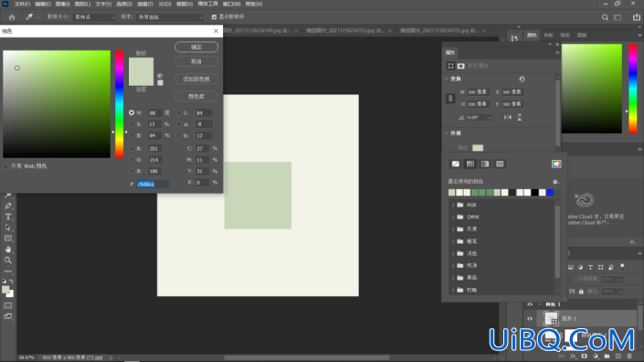Viewport: 644px width, 362px height.
Task: Filter layers by type T icon
Action: (591, 268)
